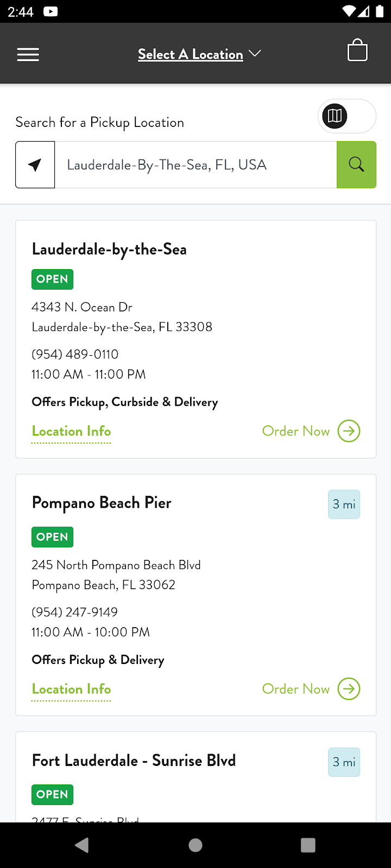Open Location Info for Lauderdale-by-the-Sea
391x868 pixels.
tap(71, 431)
